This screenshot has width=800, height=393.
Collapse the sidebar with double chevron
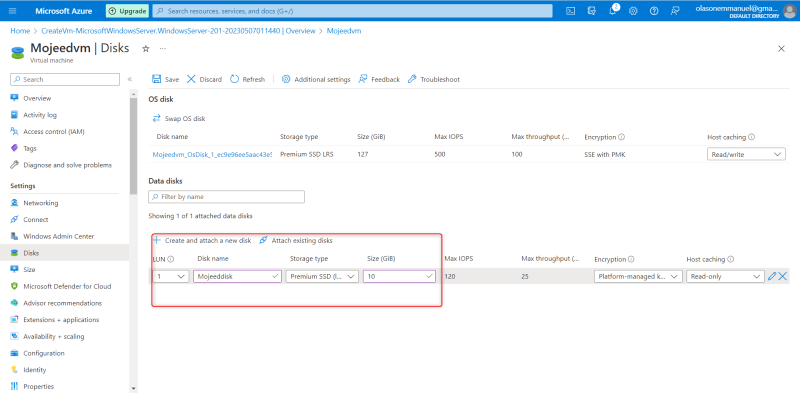pos(130,79)
